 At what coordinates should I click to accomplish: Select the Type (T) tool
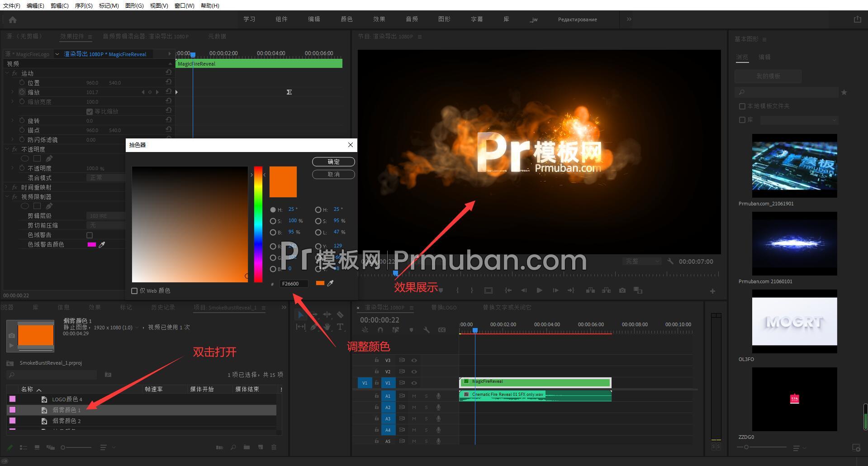pyautogui.click(x=340, y=327)
